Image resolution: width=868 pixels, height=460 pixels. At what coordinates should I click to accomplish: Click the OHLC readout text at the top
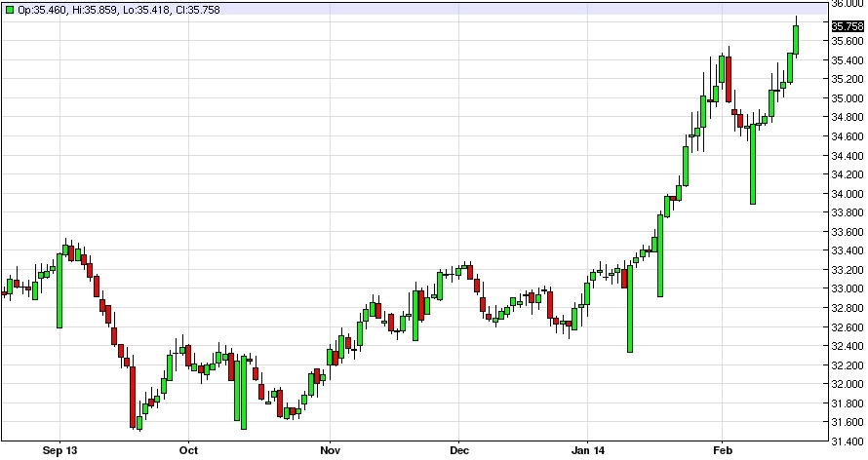(x=85, y=9)
